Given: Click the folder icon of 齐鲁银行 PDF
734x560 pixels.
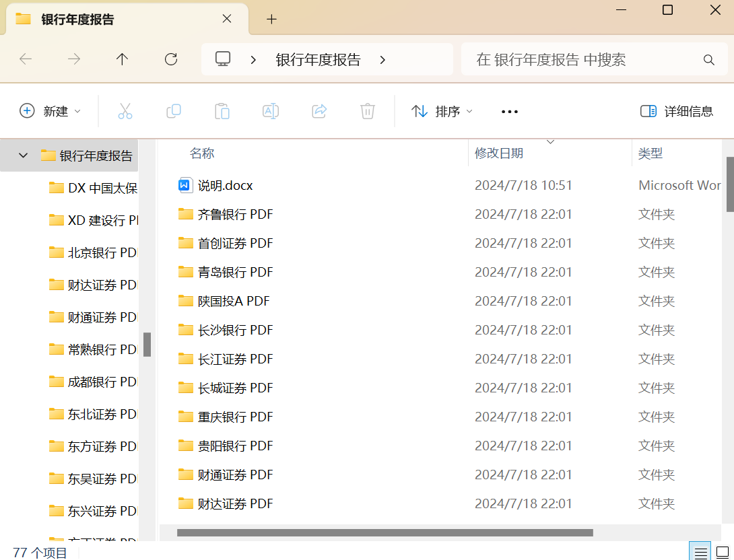Looking at the screenshot, I should pyautogui.click(x=185, y=214).
